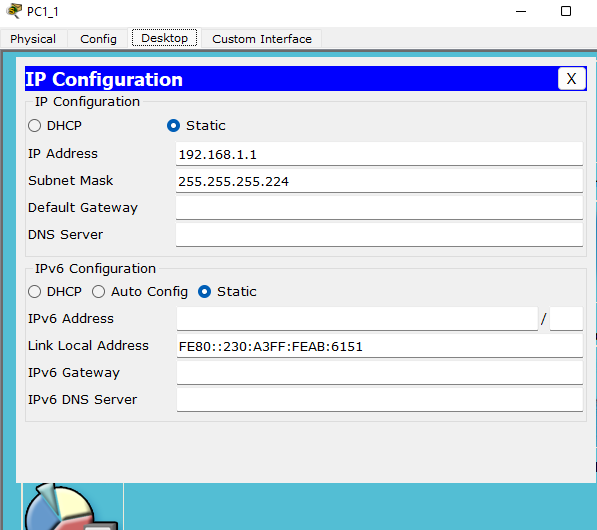Click the IPv6 Gateway field
Screen dimensions: 597x530
[x=380, y=373]
